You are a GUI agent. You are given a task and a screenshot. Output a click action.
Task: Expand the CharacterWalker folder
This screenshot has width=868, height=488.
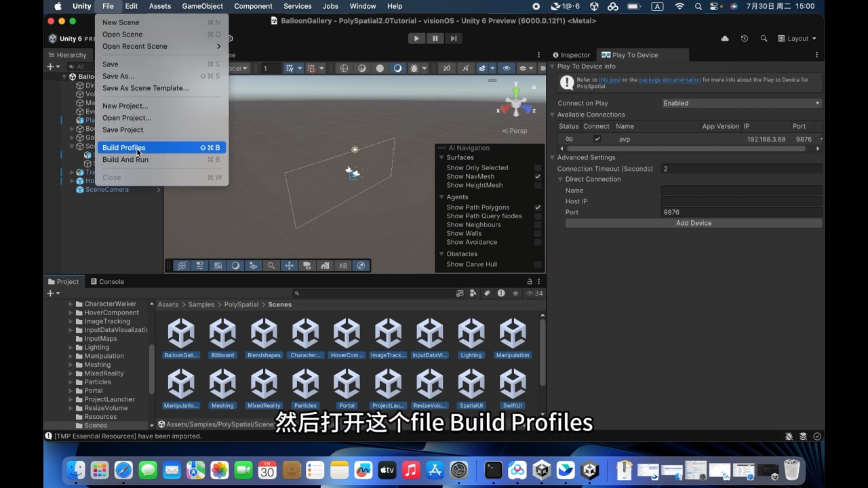pos(71,304)
